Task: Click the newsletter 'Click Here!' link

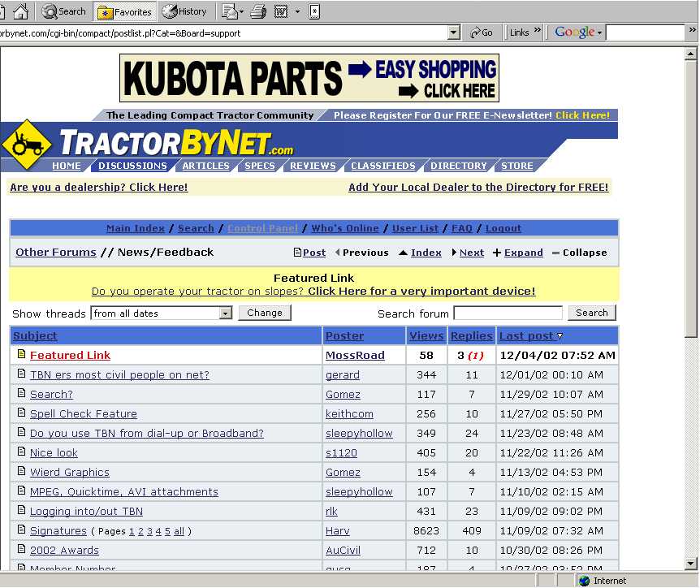Action: tap(582, 115)
